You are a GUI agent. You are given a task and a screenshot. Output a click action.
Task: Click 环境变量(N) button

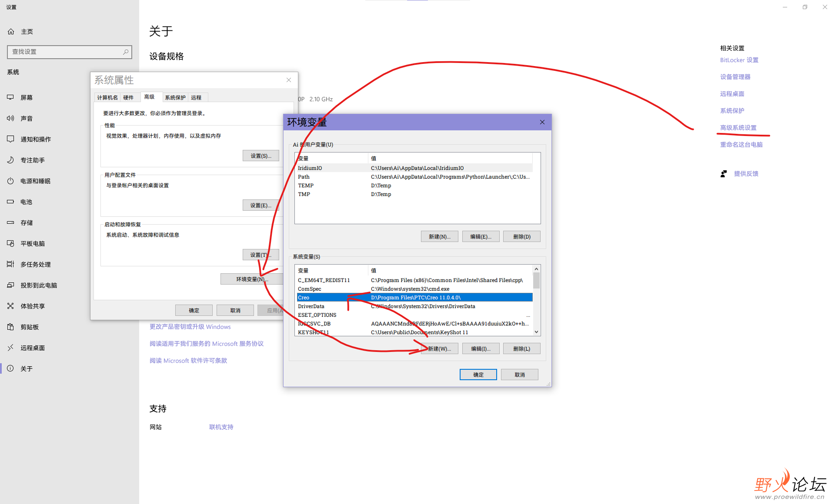[x=251, y=279]
